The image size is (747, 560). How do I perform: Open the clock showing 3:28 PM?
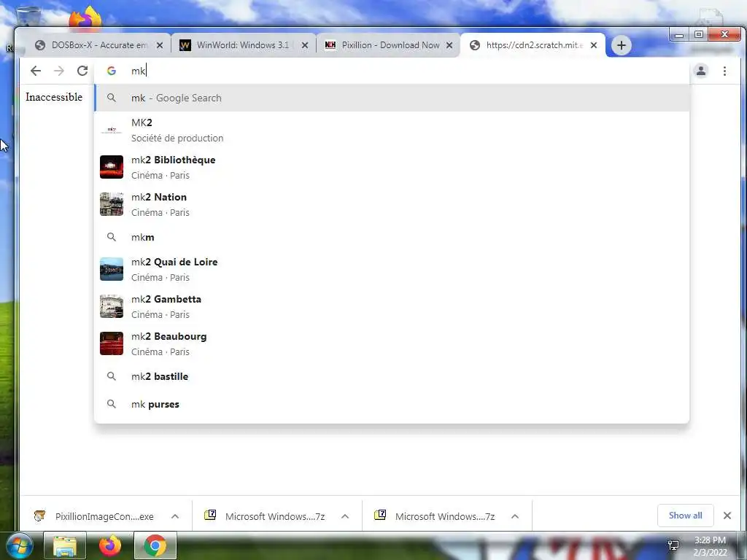pos(710,546)
